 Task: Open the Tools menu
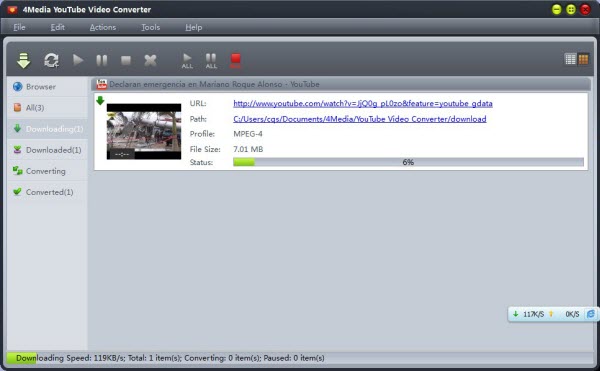click(150, 27)
